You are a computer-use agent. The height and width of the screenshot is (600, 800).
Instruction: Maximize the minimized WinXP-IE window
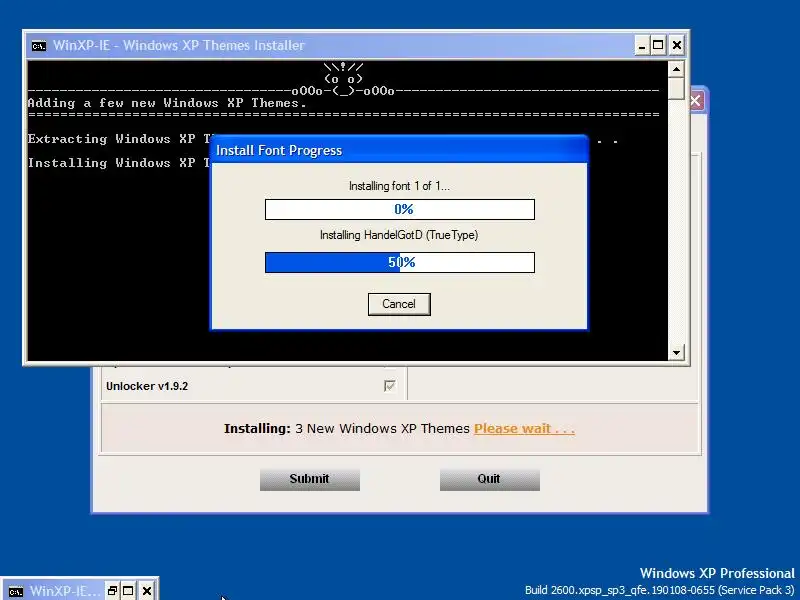[129, 591]
